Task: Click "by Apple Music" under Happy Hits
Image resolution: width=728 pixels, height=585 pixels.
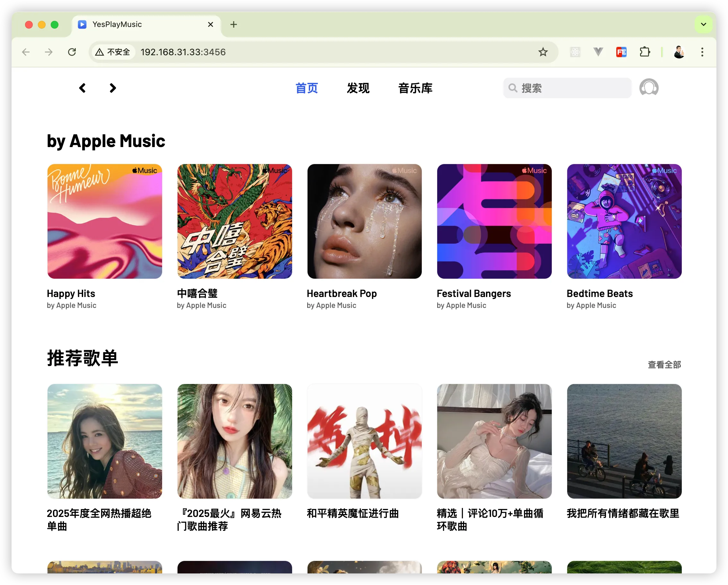Action: (x=72, y=305)
